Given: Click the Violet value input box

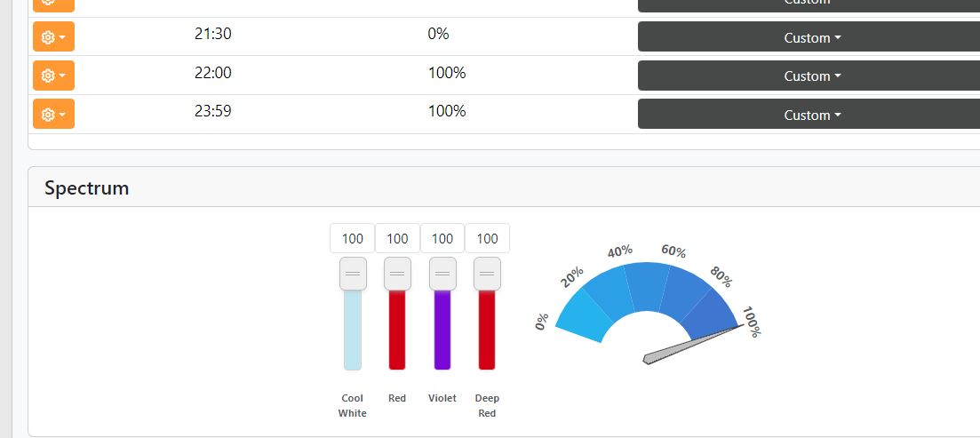Looking at the screenshot, I should point(442,238).
